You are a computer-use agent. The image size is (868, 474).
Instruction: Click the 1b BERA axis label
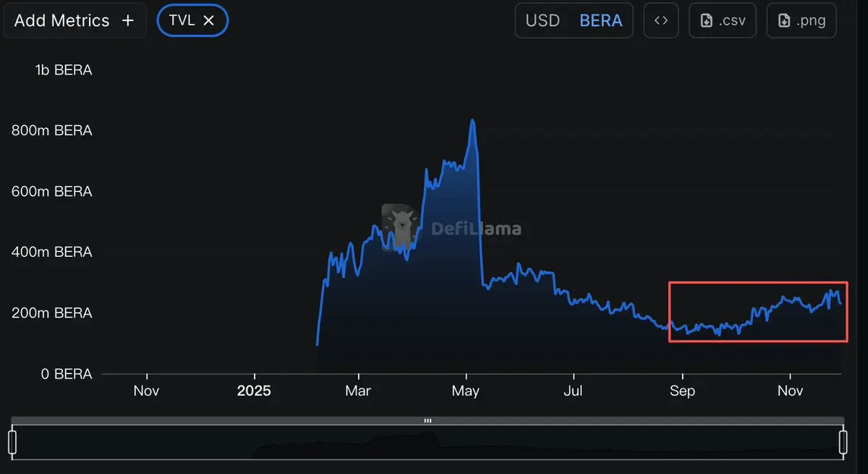tap(64, 70)
